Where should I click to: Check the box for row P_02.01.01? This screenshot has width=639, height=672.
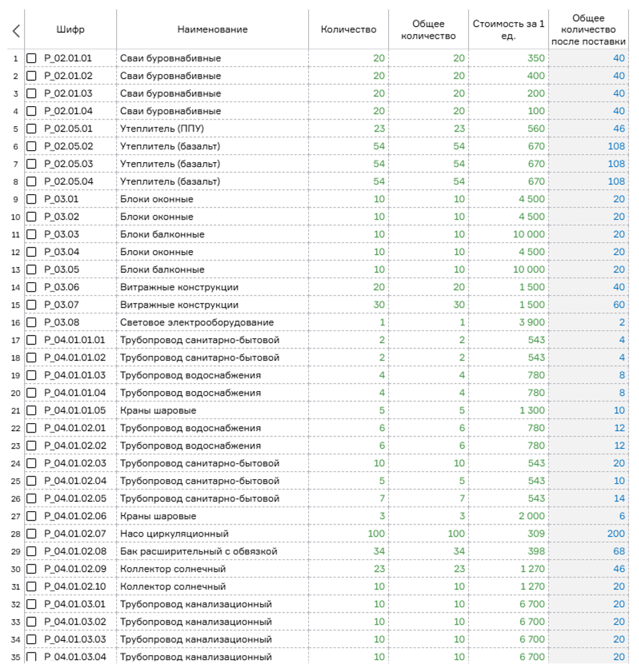31,59
